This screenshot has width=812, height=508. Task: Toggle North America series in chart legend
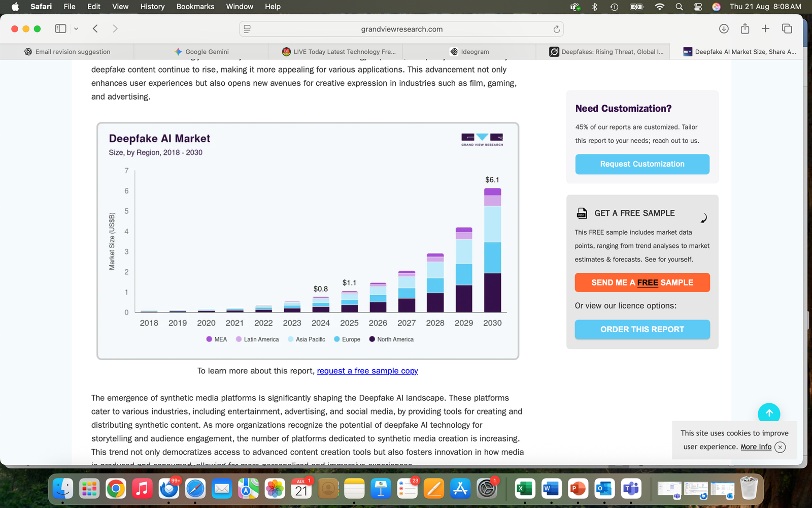391,339
